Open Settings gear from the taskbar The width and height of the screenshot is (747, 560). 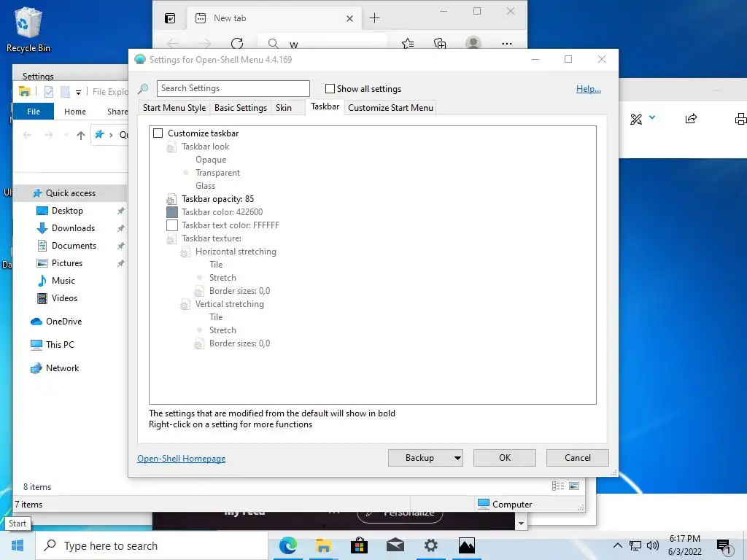coord(430,545)
